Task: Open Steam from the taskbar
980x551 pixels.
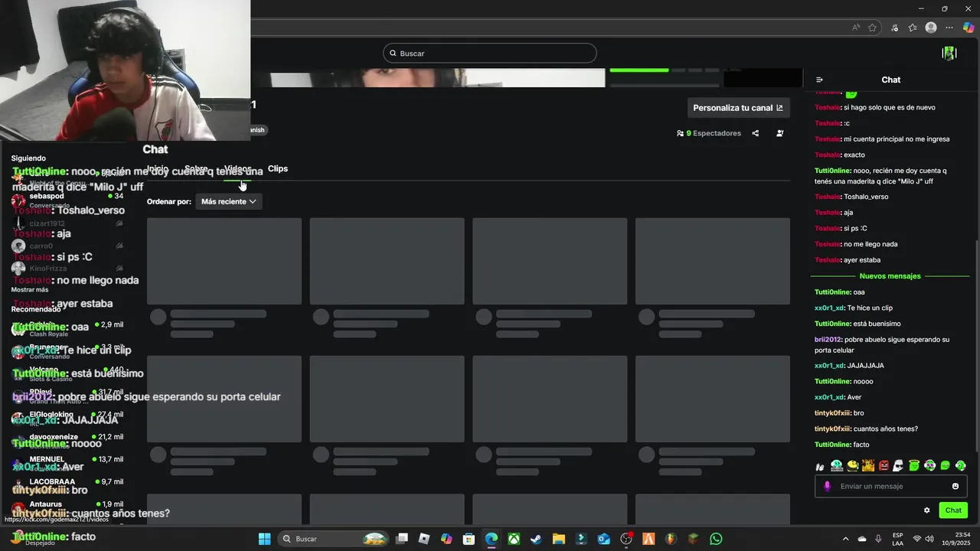Action: tap(536, 539)
